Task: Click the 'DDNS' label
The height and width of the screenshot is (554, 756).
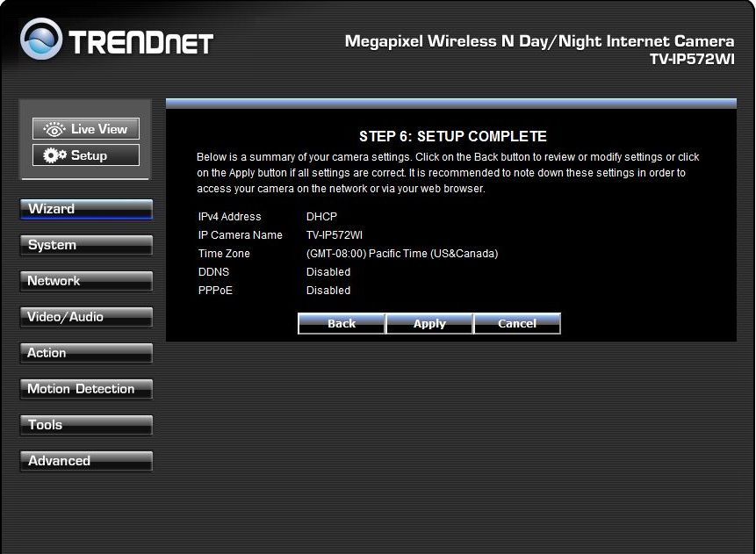Action: [213, 272]
